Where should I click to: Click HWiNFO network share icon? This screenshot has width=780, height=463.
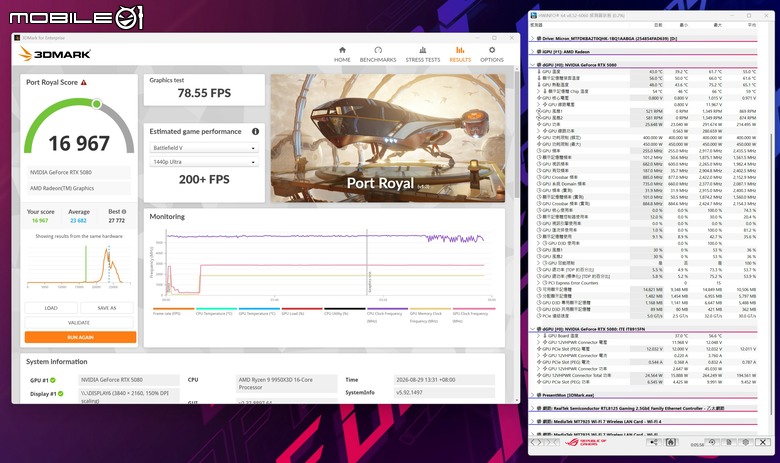[x=654, y=442]
